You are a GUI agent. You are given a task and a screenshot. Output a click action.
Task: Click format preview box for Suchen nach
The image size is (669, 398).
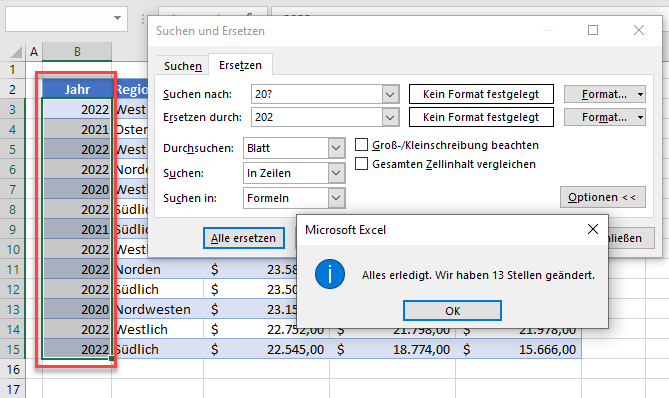[481, 94]
